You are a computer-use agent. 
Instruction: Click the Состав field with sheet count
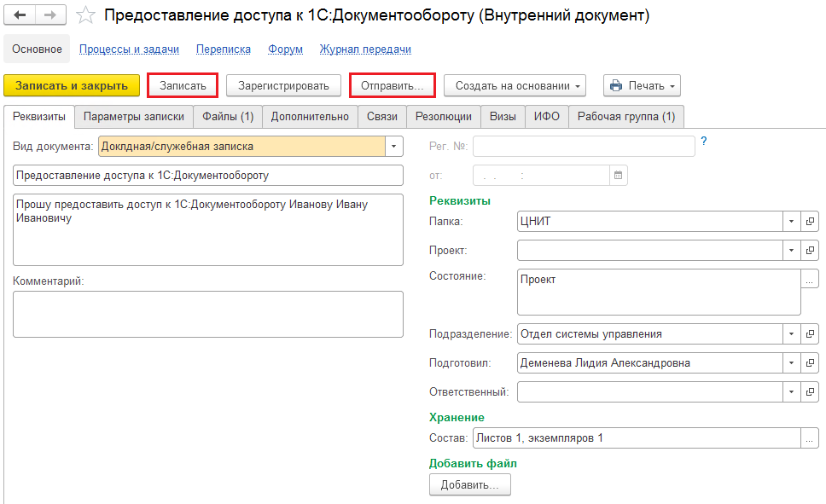coord(637,438)
